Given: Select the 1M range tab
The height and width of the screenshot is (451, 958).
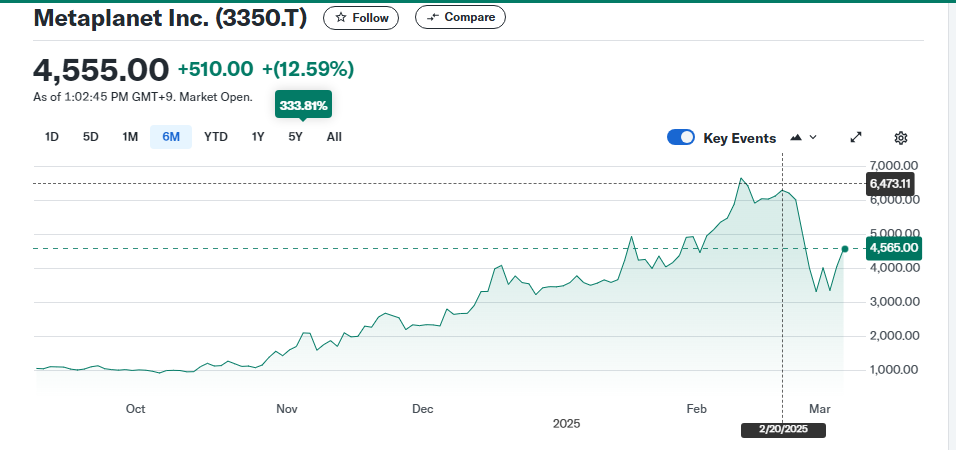Looking at the screenshot, I should 130,137.
